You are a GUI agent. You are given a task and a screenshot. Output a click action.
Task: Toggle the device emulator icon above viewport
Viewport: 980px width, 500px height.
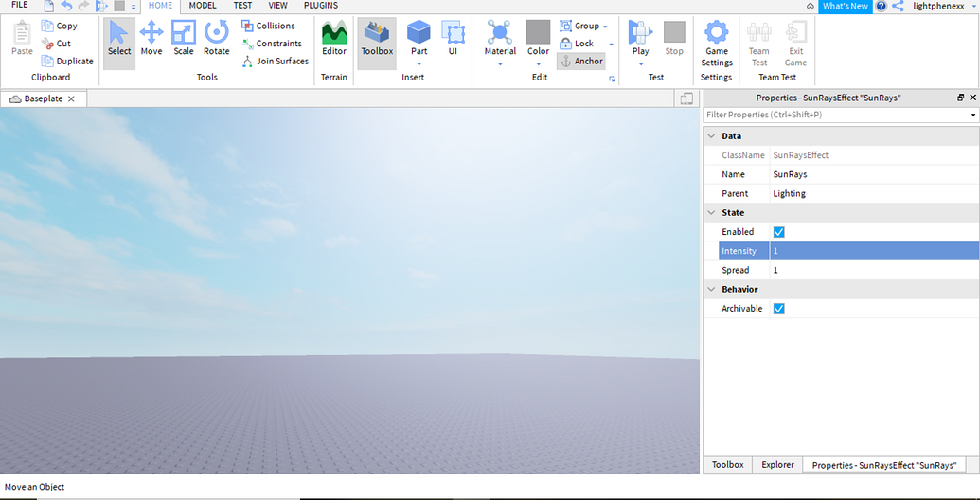pyautogui.click(x=686, y=98)
